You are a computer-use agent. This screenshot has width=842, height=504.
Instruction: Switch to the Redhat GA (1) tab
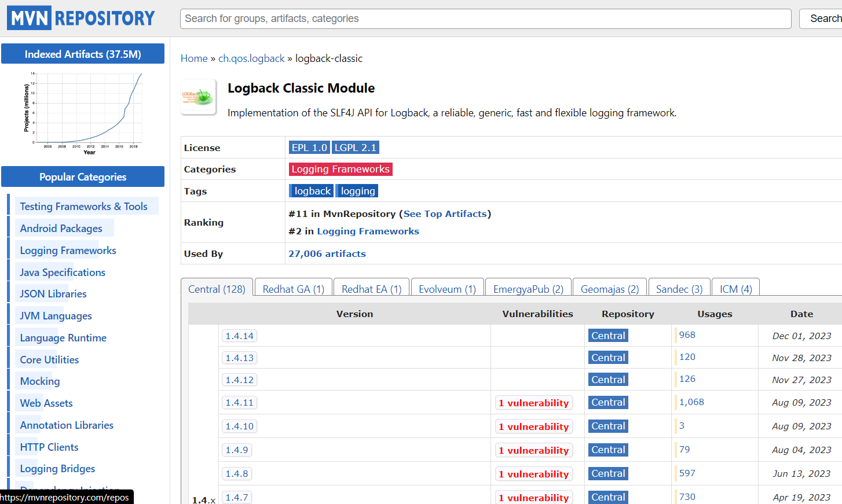pos(294,289)
